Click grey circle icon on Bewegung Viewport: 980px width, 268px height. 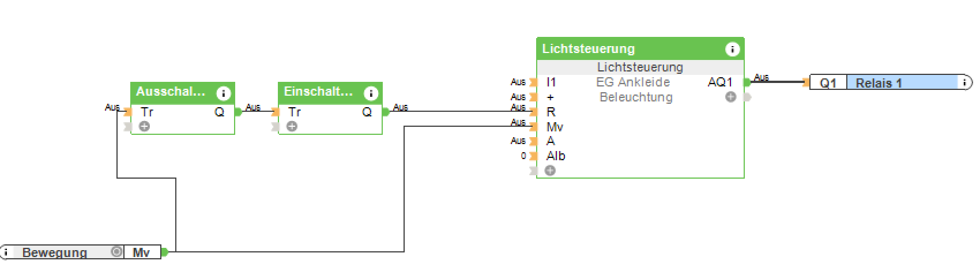[x=116, y=252]
